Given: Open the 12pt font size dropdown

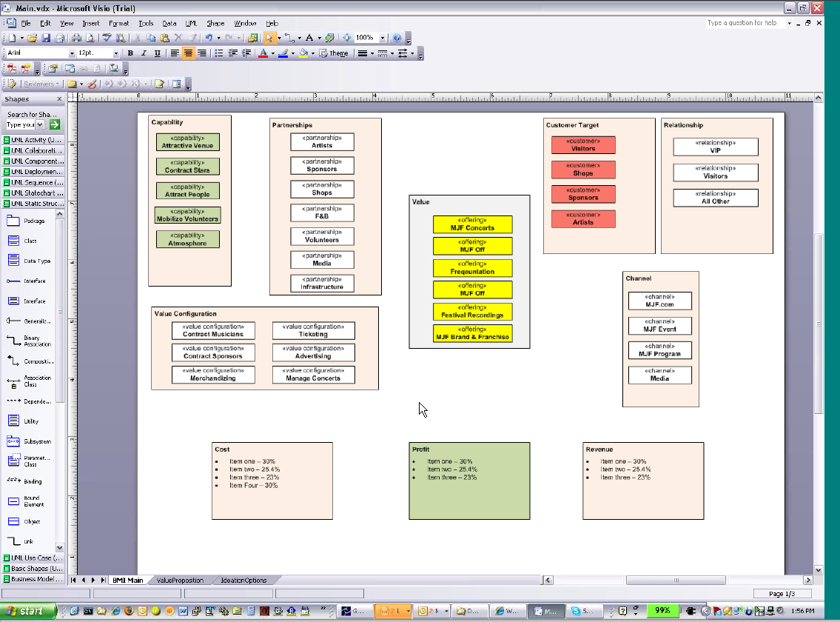Looking at the screenshot, I should (116, 53).
